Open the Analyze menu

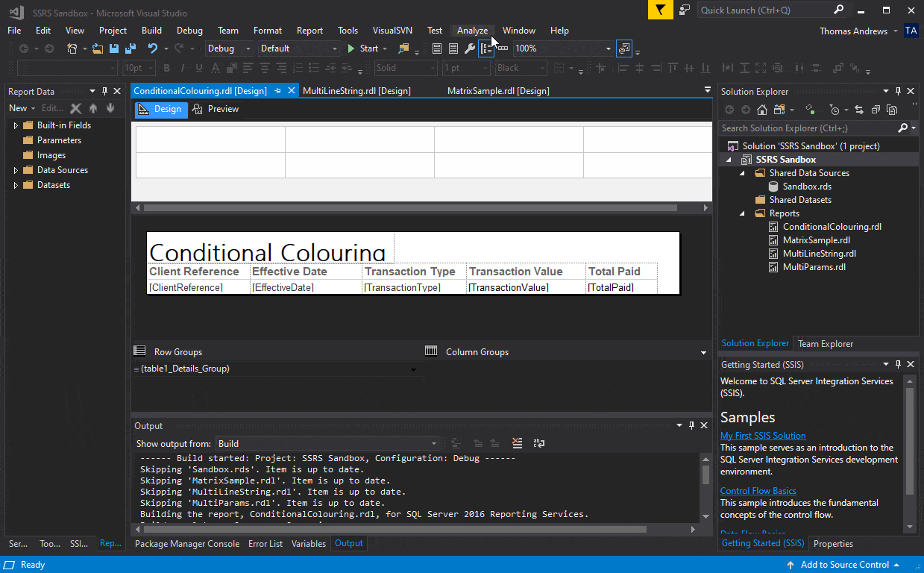point(471,31)
